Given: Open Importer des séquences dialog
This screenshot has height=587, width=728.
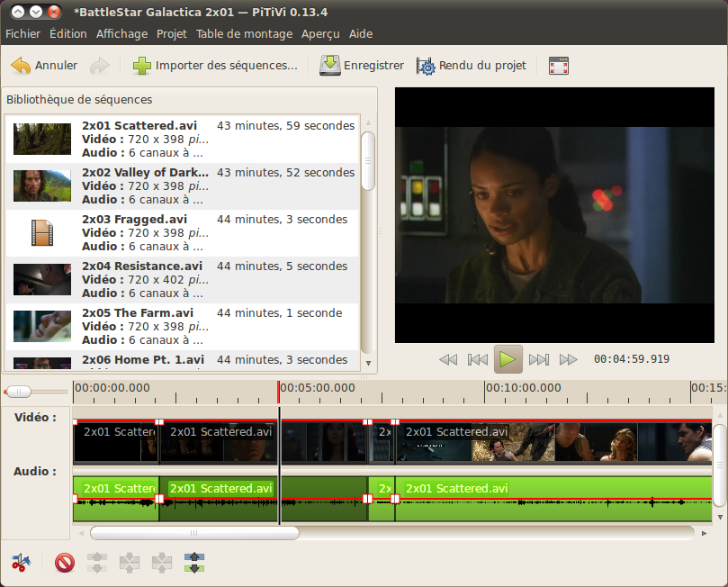Looking at the screenshot, I should pyautogui.click(x=215, y=66).
